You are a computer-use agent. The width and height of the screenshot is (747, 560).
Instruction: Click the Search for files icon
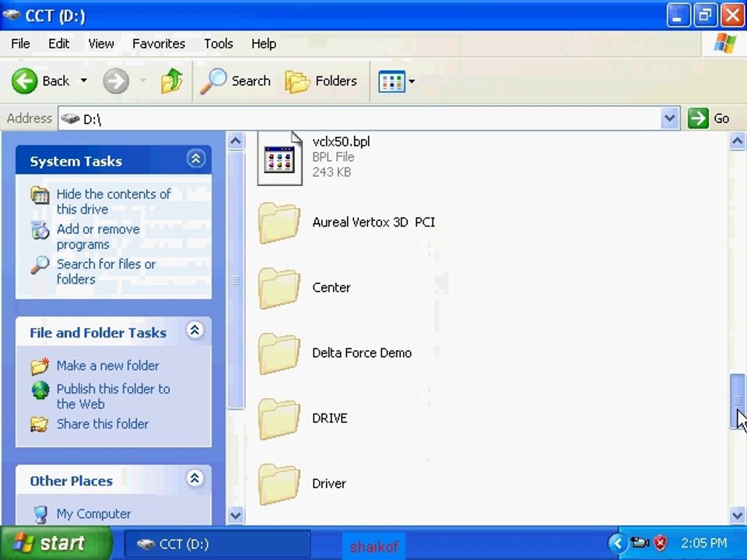click(x=40, y=264)
